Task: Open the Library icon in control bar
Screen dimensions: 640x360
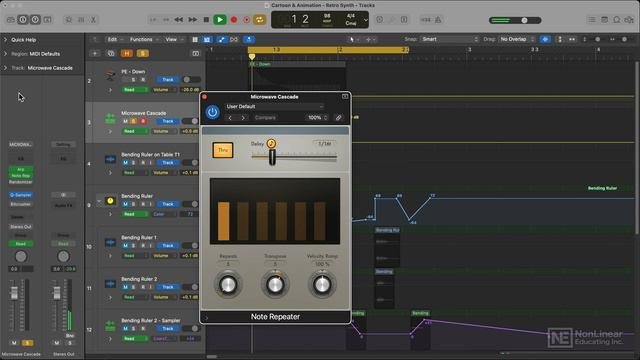Action: [x=11, y=20]
